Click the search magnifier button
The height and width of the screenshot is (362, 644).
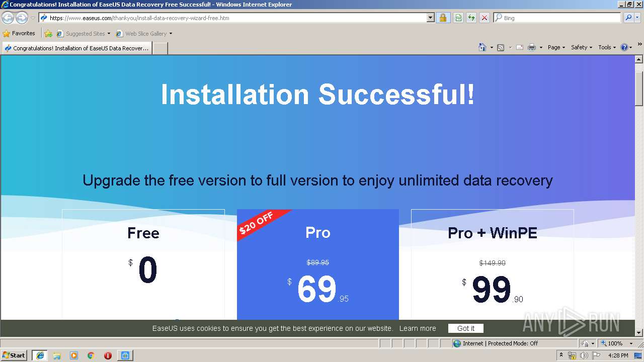pos(628,18)
